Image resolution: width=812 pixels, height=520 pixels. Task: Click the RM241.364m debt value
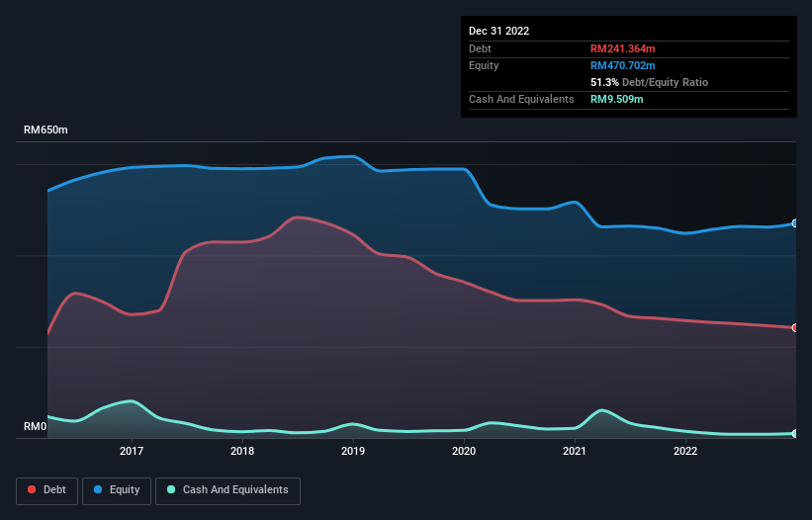(623, 48)
